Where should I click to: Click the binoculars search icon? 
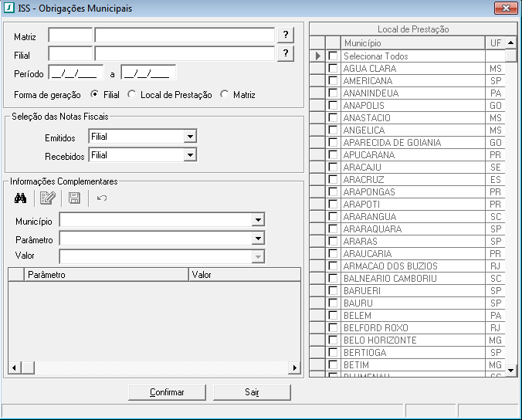22,198
